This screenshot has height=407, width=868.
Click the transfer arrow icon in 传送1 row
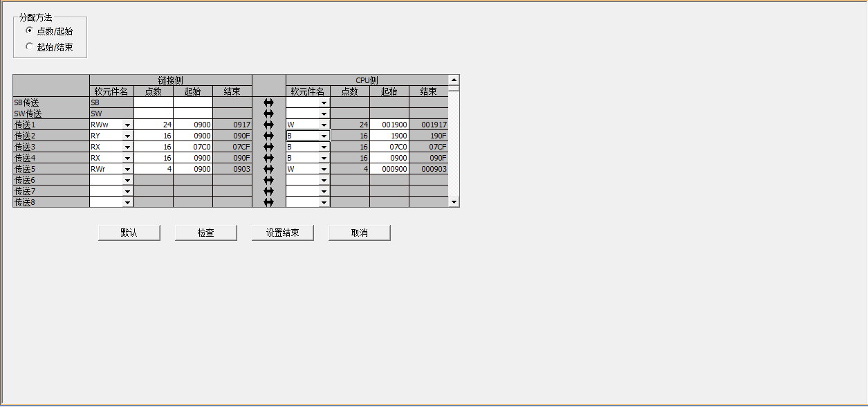[x=269, y=125]
